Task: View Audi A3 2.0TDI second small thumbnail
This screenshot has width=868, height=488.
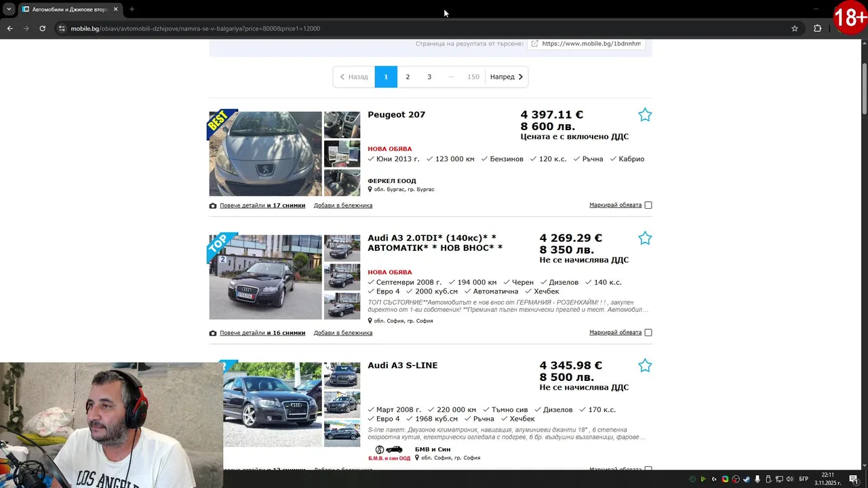Action: point(342,277)
